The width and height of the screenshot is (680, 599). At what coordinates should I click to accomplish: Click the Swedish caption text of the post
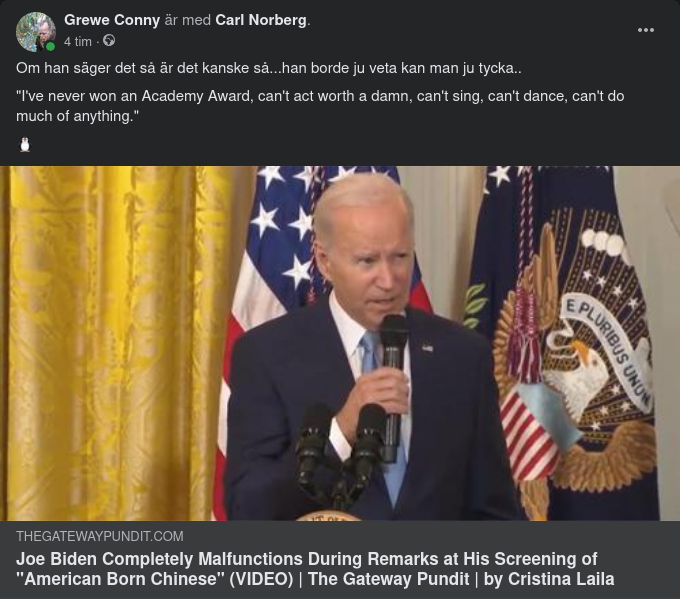pos(268,68)
